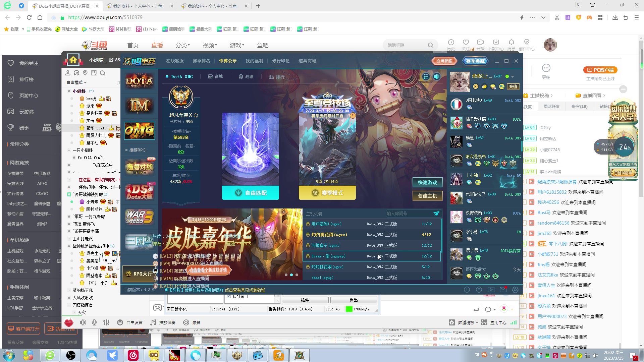Screen dimensions: 644x362
Task: Open 自由模式 dropdown in voice window
Action: point(76,82)
